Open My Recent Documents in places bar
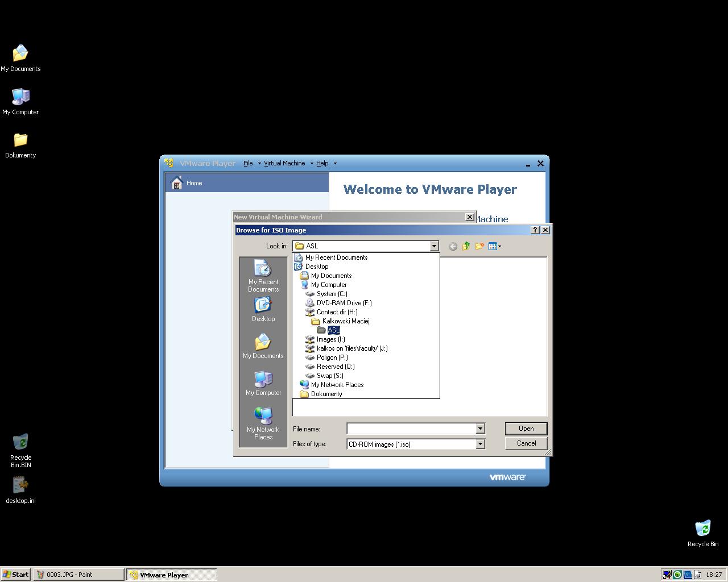This screenshot has height=582, width=728. 263,276
